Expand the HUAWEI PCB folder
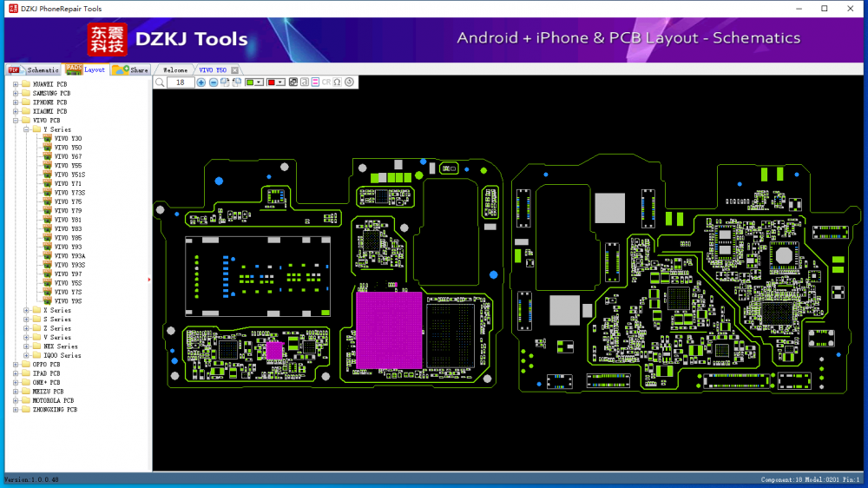The image size is (868, 488). 15,84
